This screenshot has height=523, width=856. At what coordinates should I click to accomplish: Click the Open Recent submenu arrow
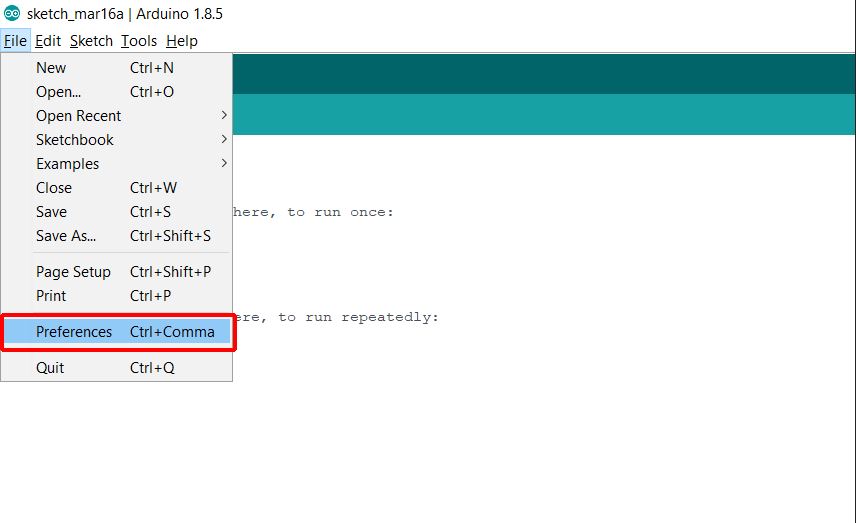point(224,115)
